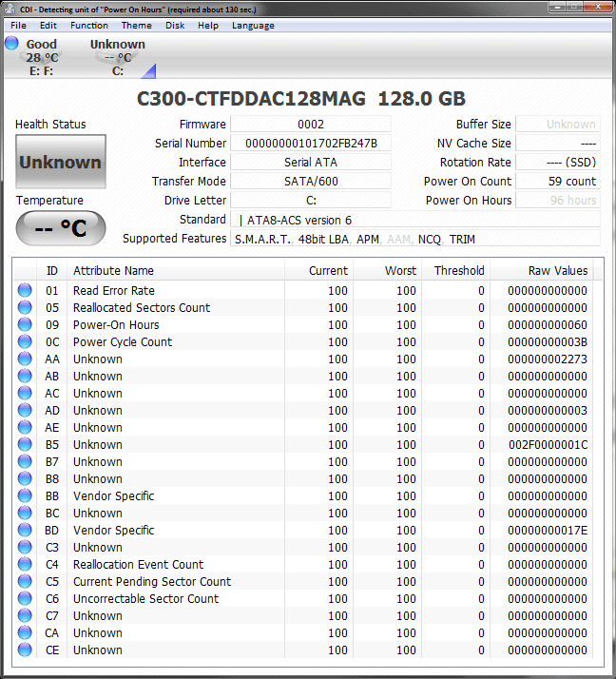Open the Edit menu
This screenshot has height=679, width=616.
pos(48,26)
